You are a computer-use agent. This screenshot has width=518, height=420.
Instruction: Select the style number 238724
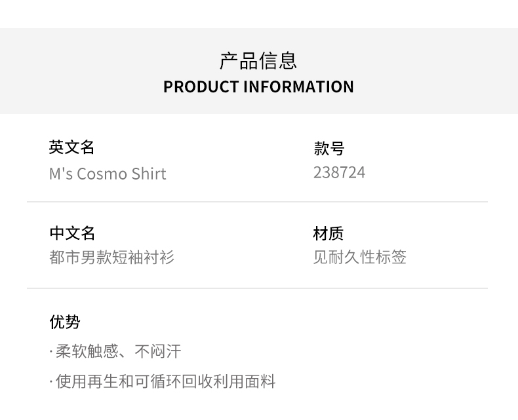[339, 172]
